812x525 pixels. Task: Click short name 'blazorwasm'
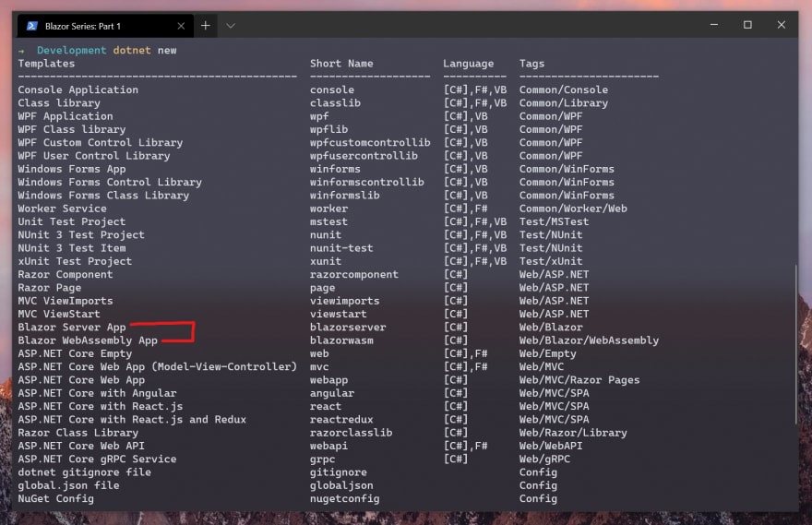point(341,340)
